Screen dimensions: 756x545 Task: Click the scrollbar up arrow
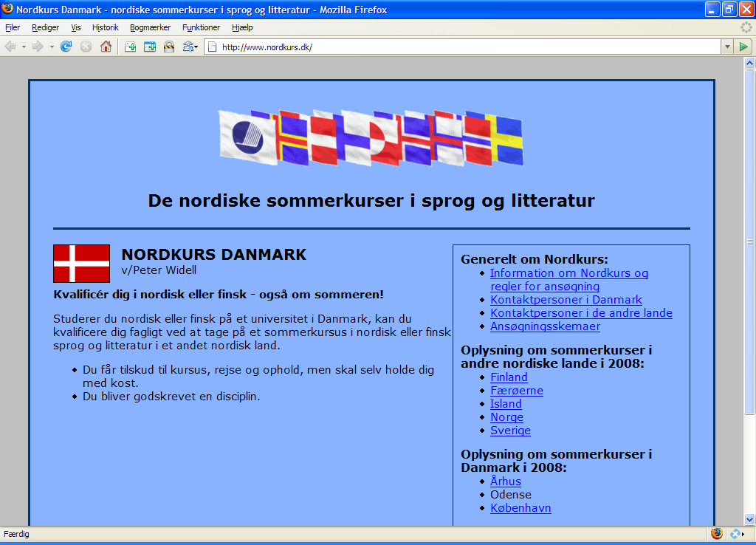tap(749, 63)
